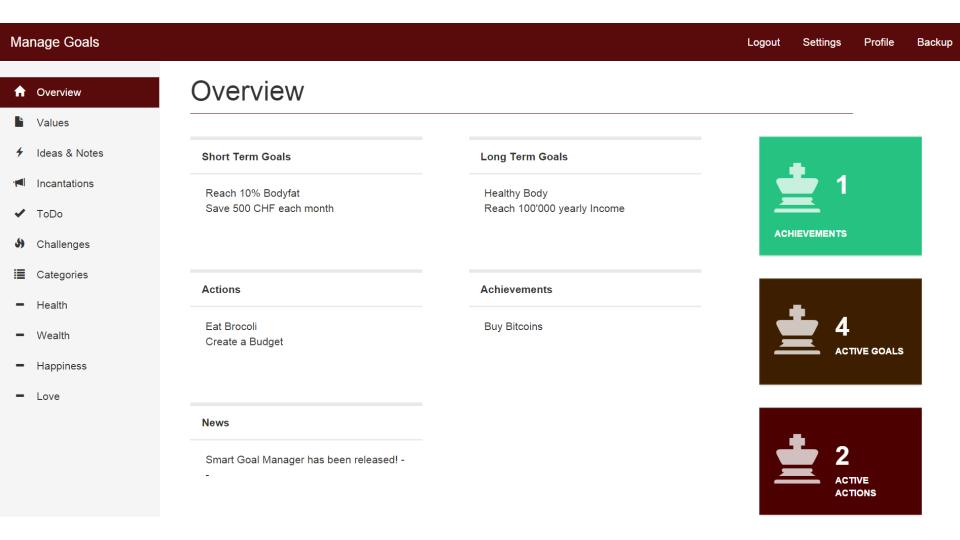This screenshot has height=540, width=960.
Task: Open the Profile page link
Action: [x=879, y=42]
